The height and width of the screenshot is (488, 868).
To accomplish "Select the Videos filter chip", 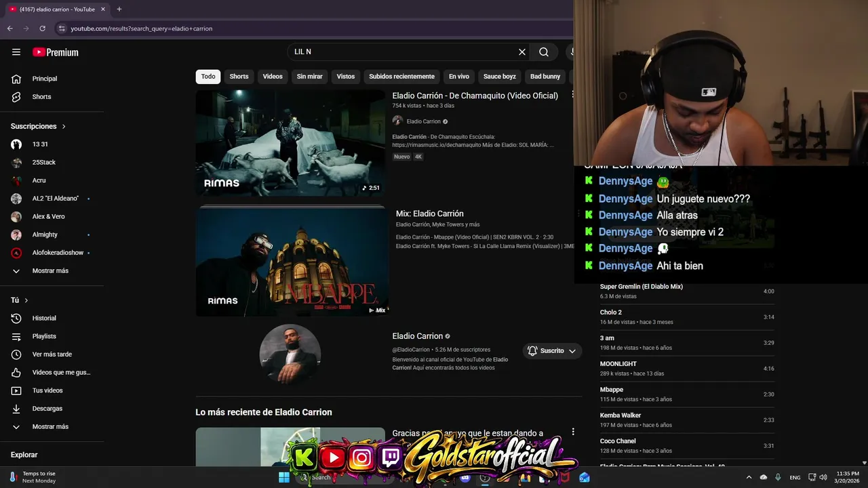I will point(273,77).
